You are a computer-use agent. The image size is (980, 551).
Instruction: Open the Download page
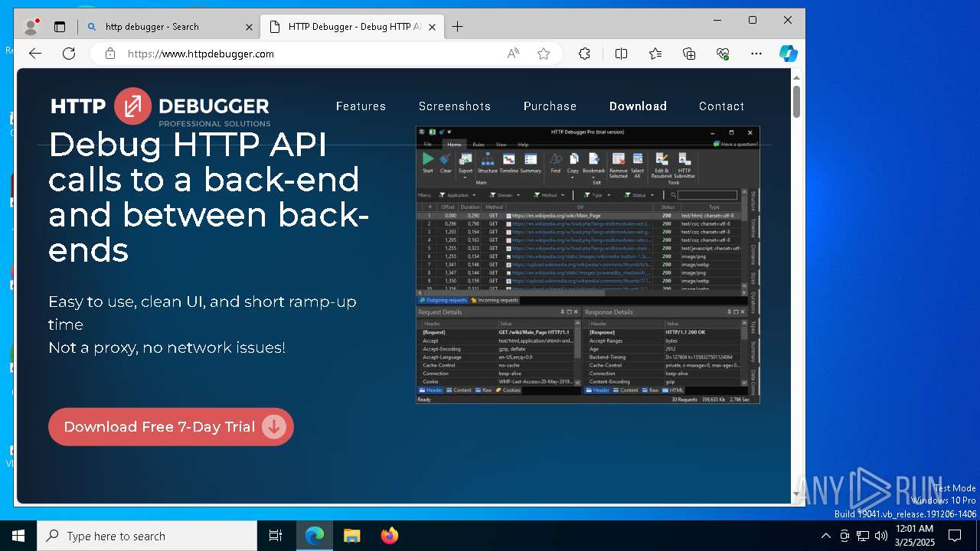tap(638, 106)
